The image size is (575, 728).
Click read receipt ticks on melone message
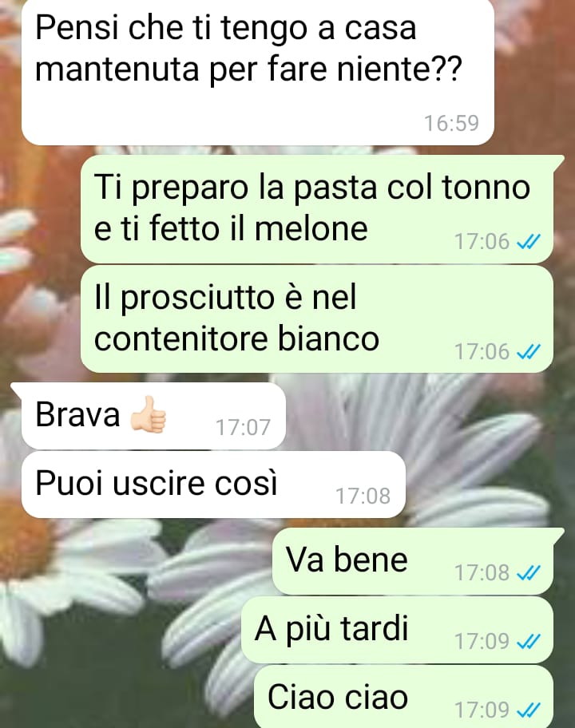[529, 241]
